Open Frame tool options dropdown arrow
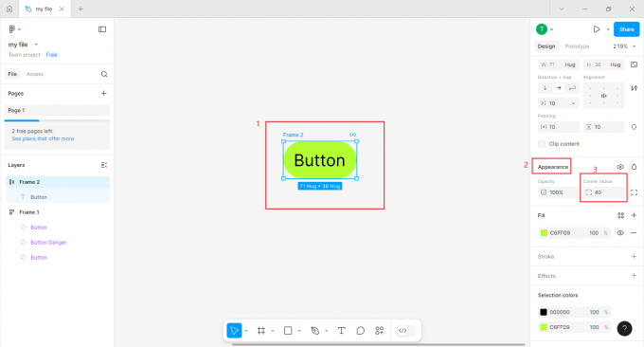Viewport: 644px width, 347px height. pos(273,331)
